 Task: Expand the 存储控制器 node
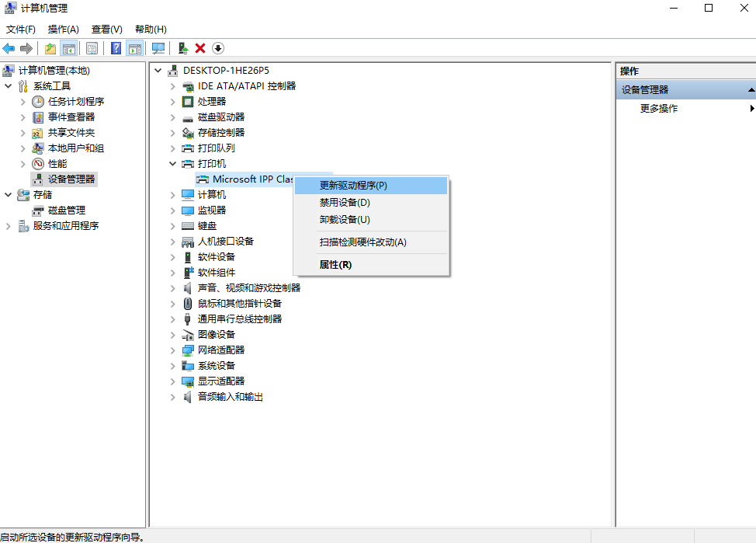pos(172,133)
